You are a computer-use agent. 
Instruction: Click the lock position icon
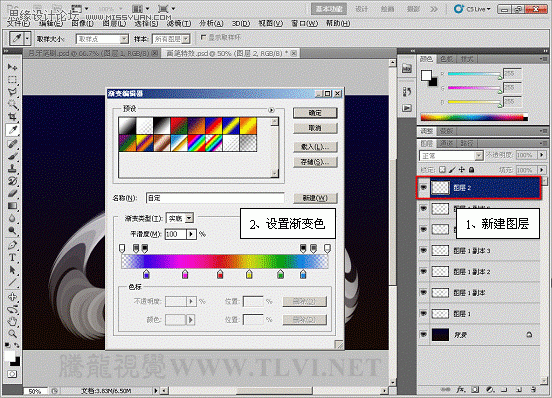(462, 170)
